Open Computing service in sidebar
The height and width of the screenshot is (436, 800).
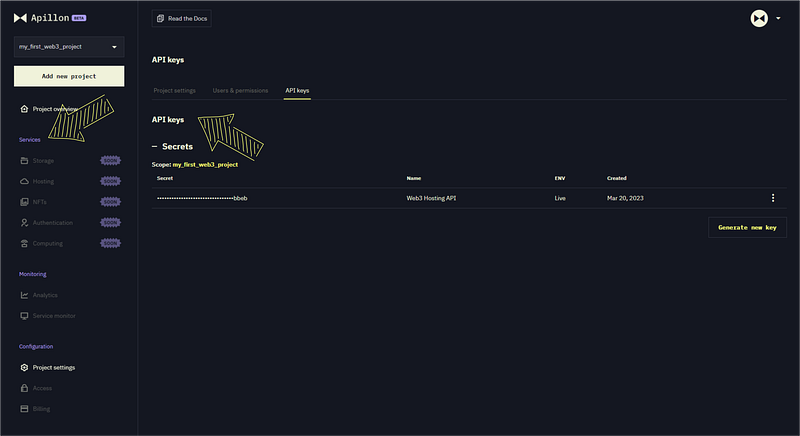[48, 244]
